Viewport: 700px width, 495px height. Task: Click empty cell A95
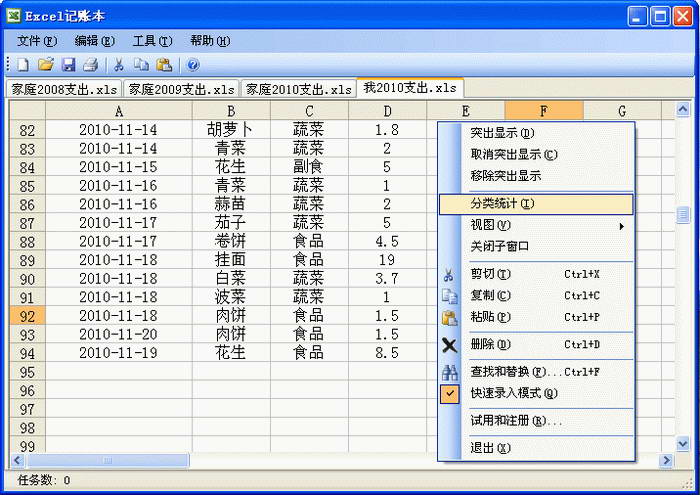click(x=119, y=372)
